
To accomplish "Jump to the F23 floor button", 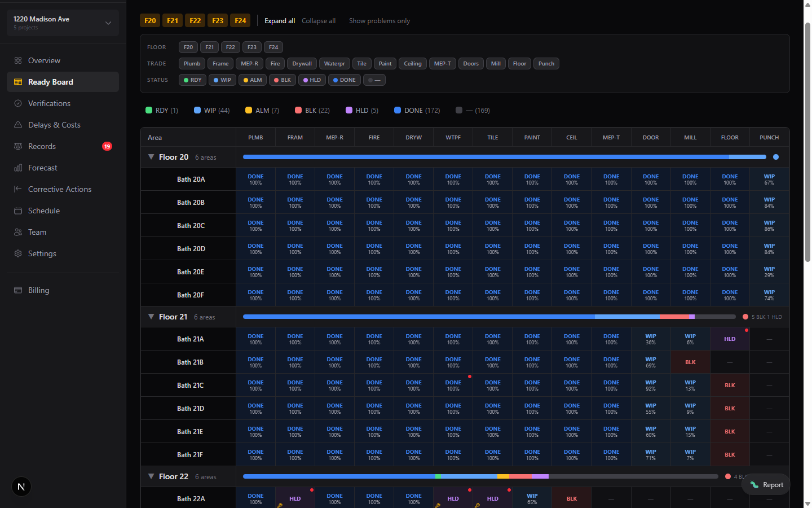I will coord(218,21).
